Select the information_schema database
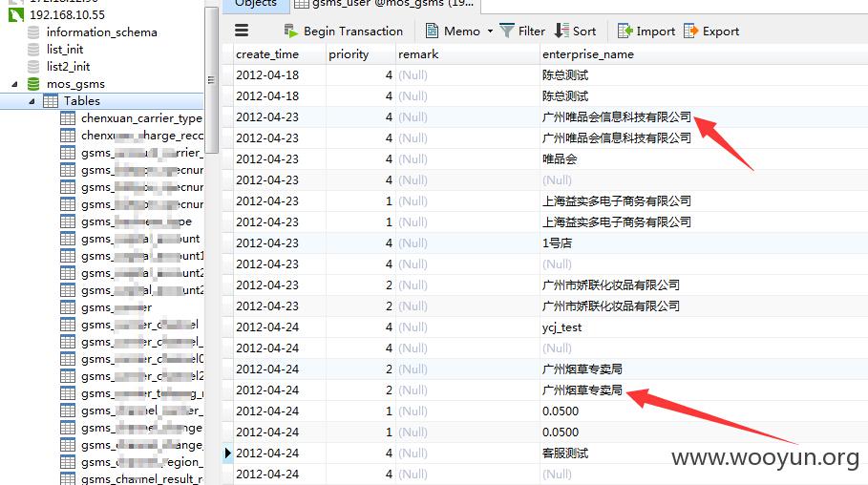 [102, 32]
